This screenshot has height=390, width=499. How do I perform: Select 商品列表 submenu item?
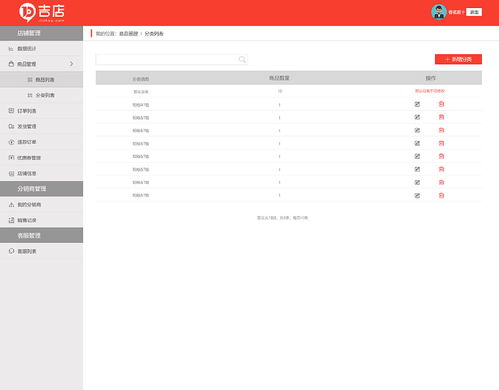41,80
